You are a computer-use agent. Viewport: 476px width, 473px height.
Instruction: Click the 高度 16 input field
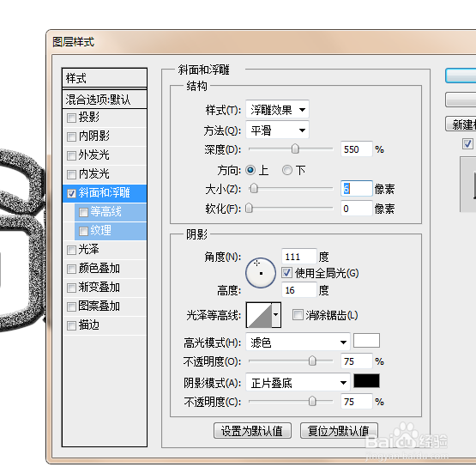point(299,290)
